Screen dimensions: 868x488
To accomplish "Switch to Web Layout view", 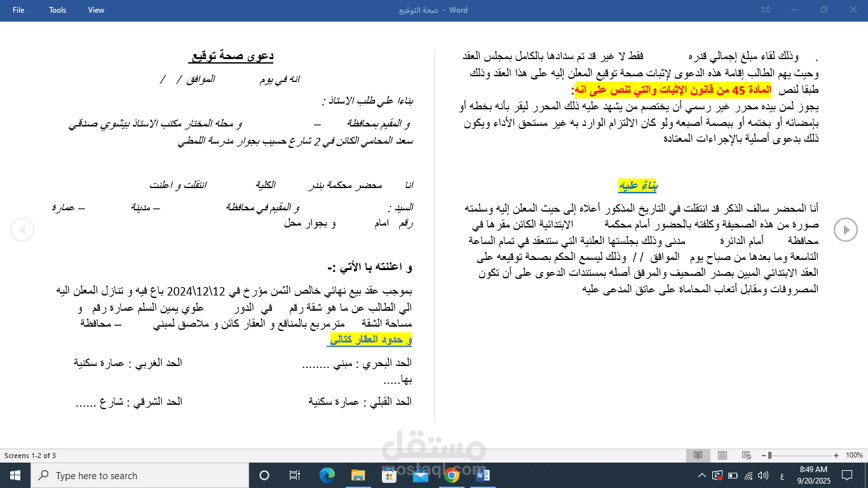I will pos(745,456).
